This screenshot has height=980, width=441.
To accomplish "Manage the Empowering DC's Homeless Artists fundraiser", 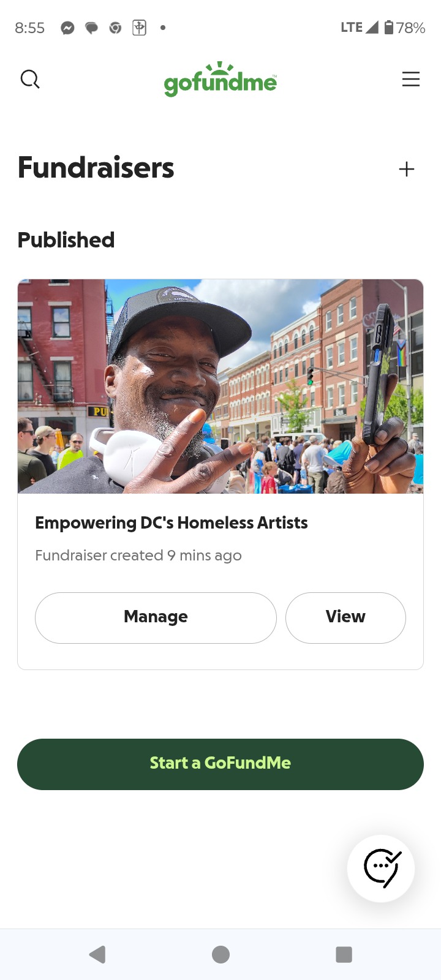I will (156, 617).
